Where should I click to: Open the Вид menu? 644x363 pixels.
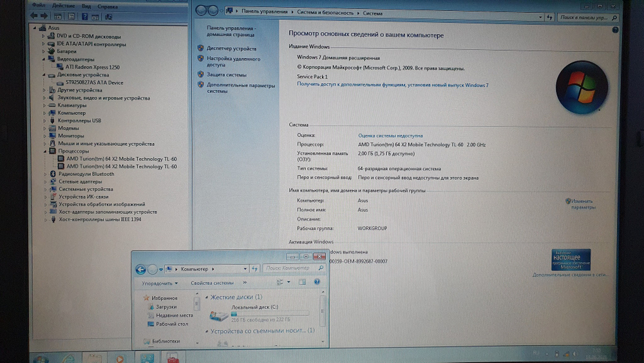[x=86, y=6]
